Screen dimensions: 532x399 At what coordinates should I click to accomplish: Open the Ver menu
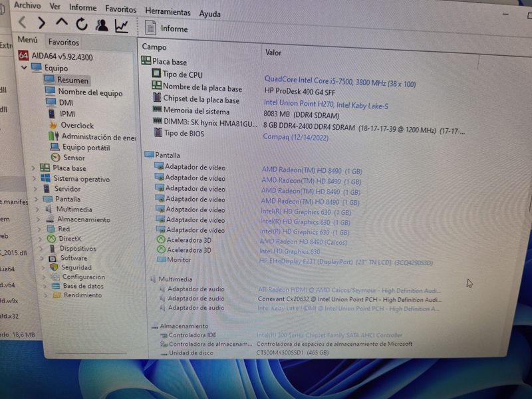(55, 7)
